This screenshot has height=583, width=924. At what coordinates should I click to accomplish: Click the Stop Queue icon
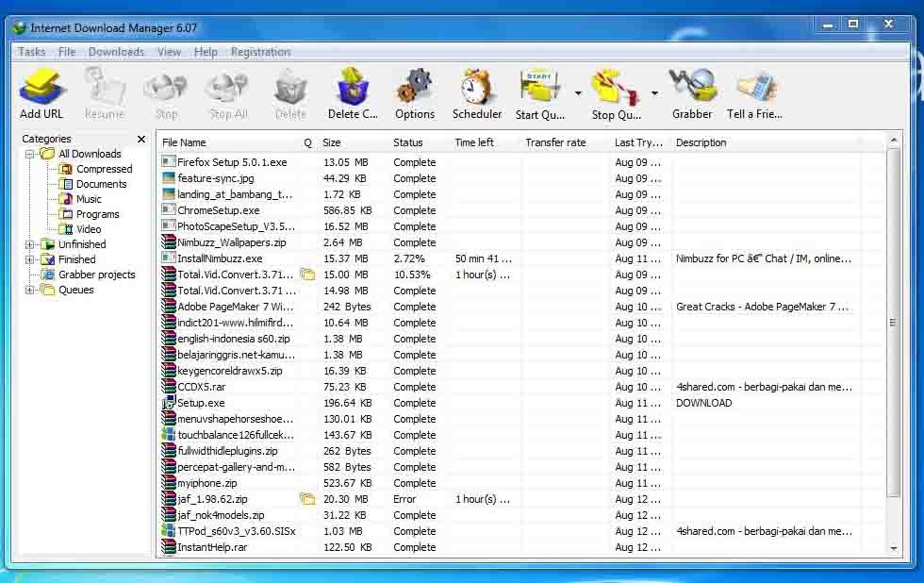[616, 87]
